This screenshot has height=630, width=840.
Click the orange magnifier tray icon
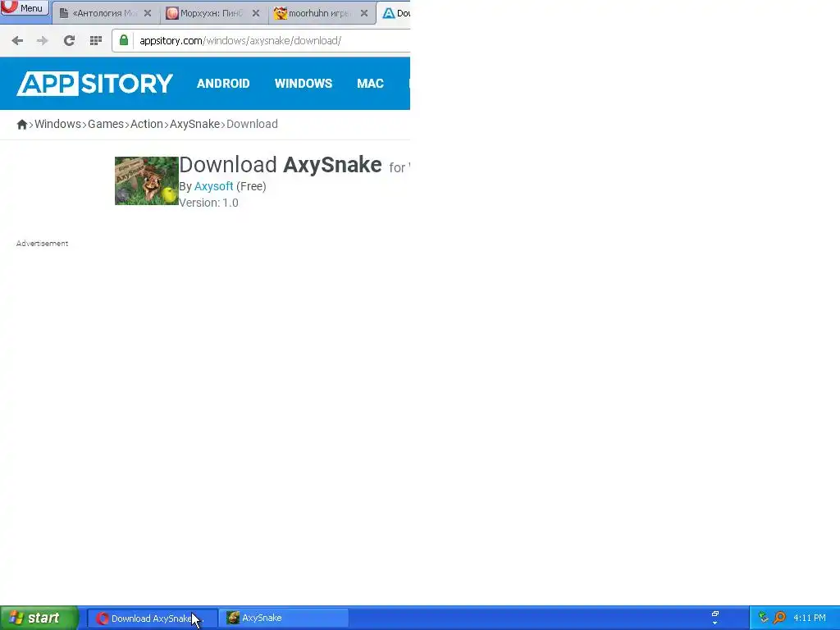point(779,618)
